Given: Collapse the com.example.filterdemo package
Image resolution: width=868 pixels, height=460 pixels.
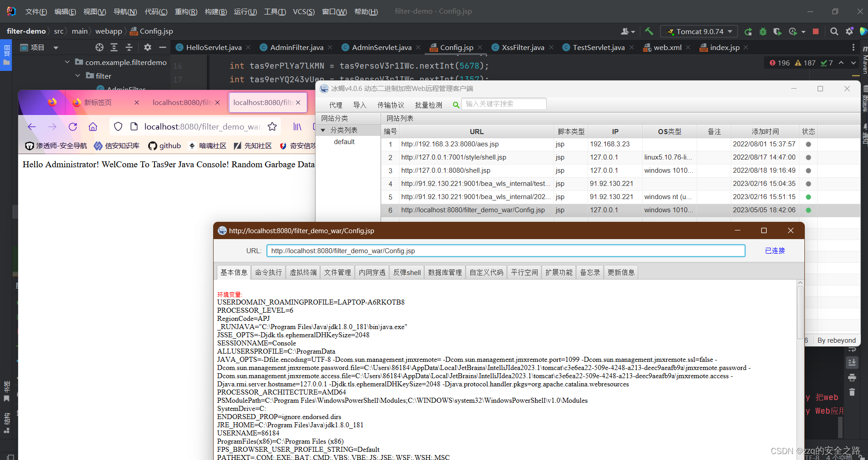Looking at the screenshot, I should click(67, 62).
